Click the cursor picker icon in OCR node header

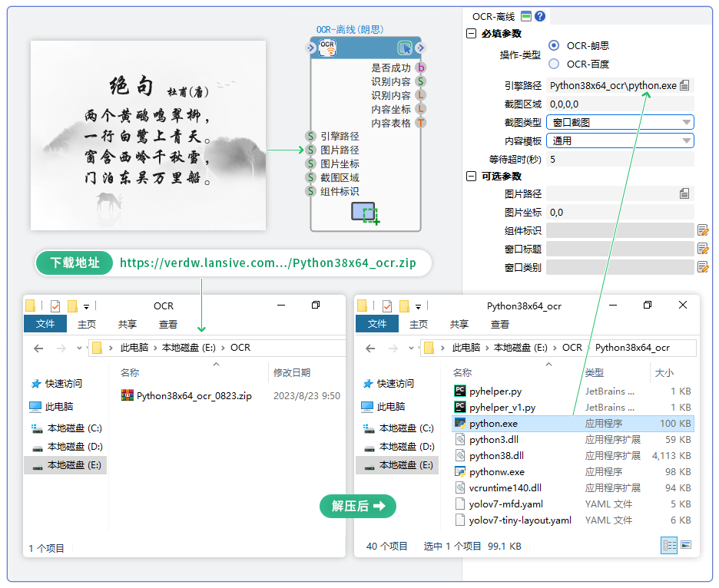pos(405,48)
